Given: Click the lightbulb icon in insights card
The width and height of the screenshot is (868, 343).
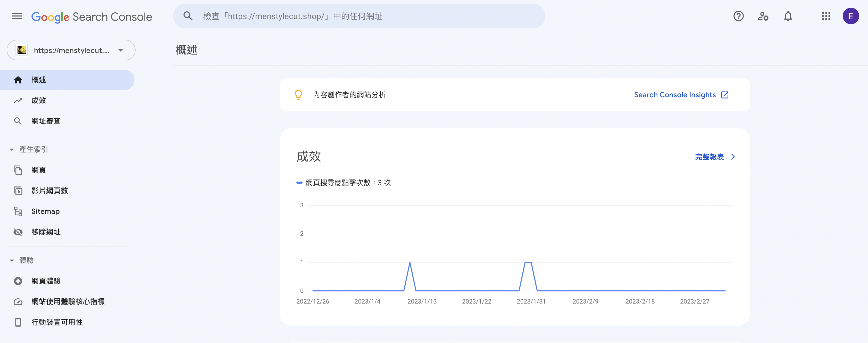Looking at the screenshot, I should coord(298,95).
